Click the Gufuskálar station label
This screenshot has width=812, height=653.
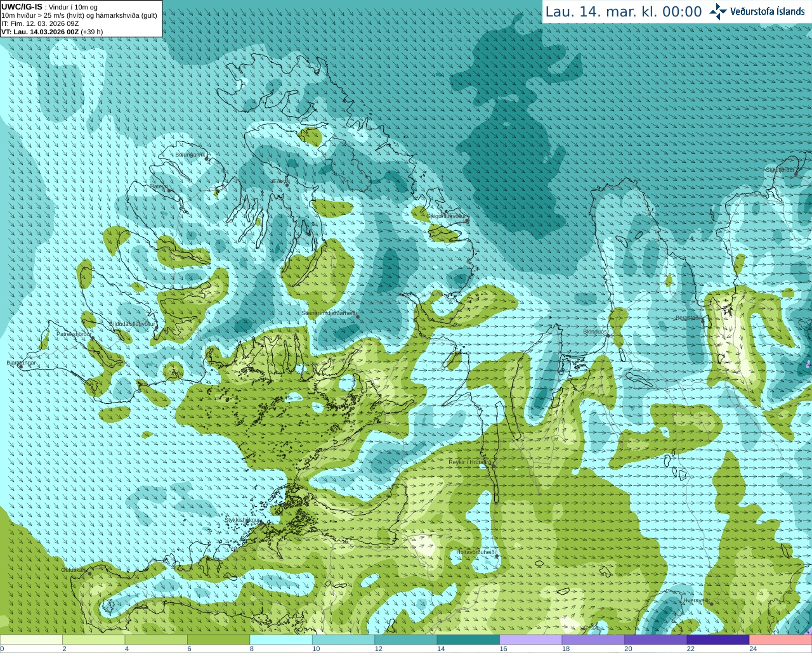coord(74,570)
